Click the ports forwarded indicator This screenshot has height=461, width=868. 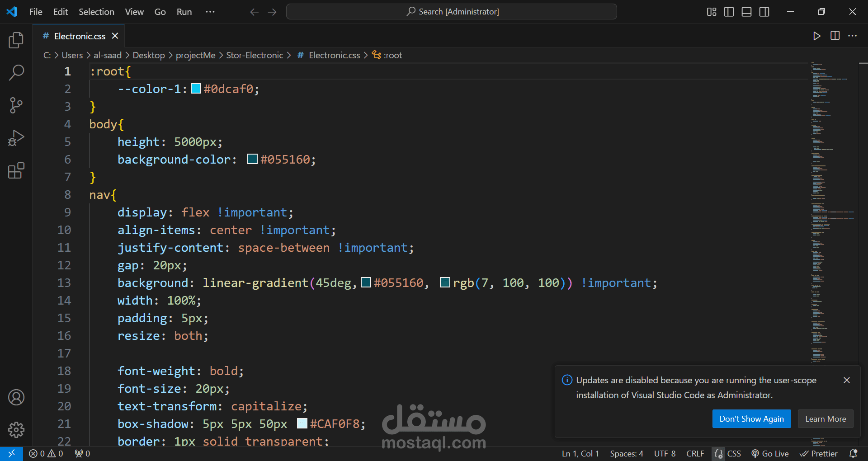82,453
